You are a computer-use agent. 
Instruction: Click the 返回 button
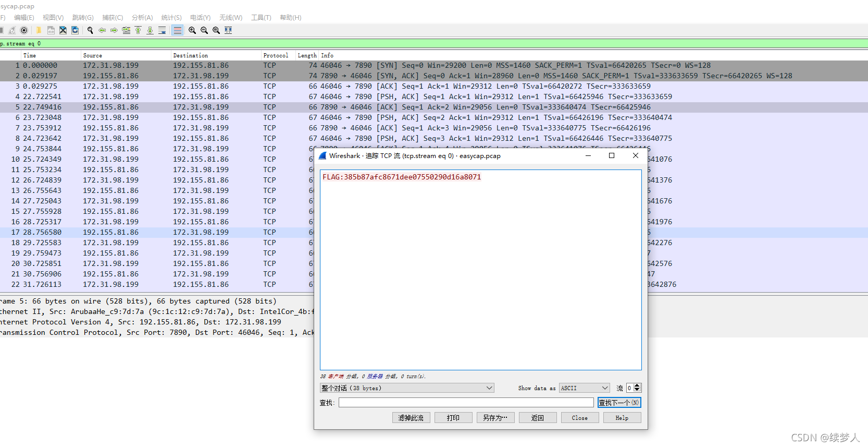(538, 418)
